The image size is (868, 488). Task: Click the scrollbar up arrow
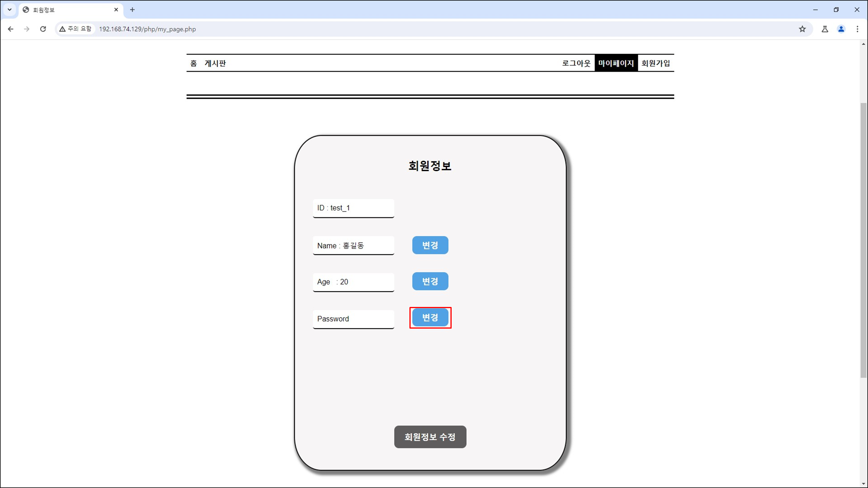point(864,44)
